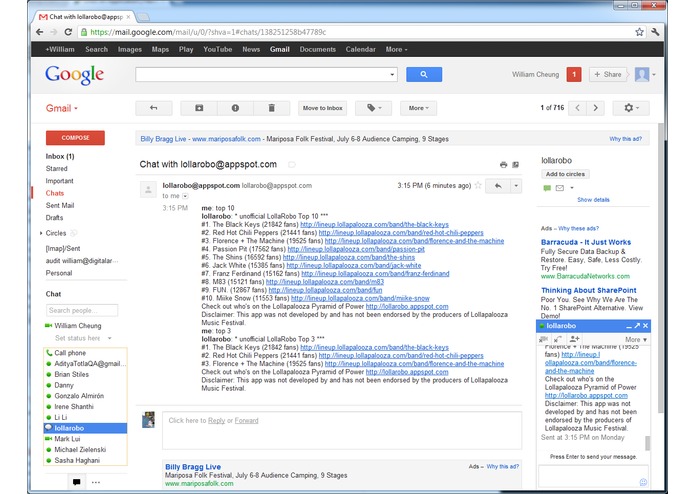Archive this conversation
The width and height of the screenshot is (695, 494).
coord(199,108)
